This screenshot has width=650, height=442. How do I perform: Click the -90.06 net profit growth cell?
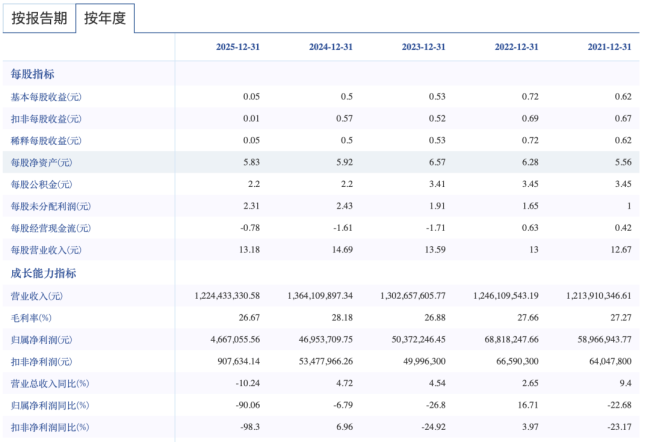tap(248, 405)
